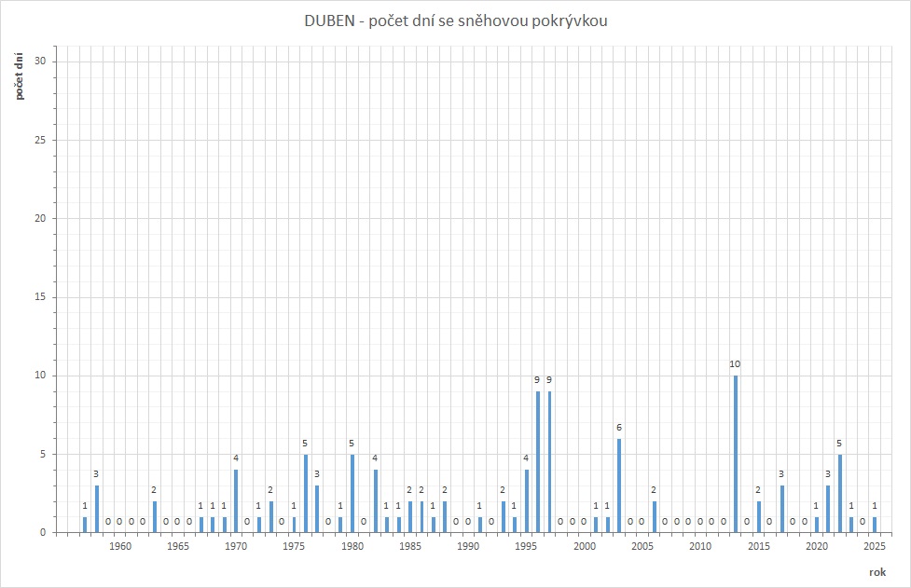
Task: Click the 1963 bar with value 2
Action: (155, 516)
